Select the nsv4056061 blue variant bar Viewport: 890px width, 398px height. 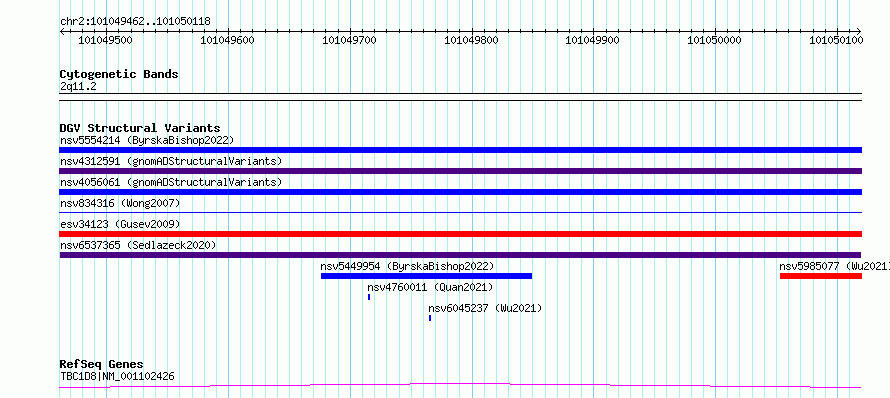pos(460,192)
